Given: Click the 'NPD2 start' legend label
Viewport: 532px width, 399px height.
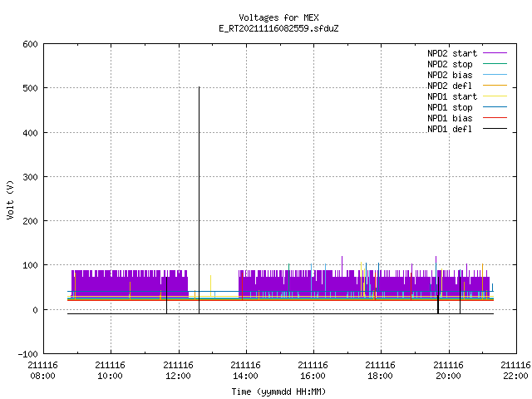Looking at the screenshot, I should [x=452, y=53].
